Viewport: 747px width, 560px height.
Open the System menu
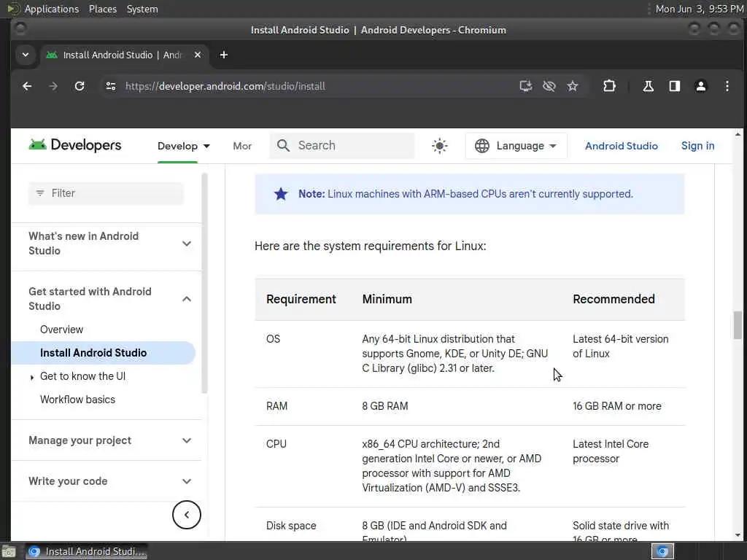point(142,9)
